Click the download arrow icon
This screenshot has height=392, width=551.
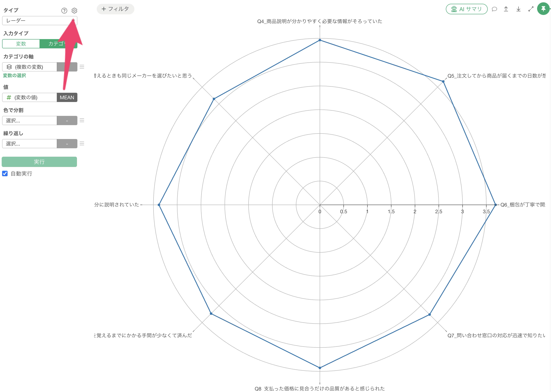pyautogui.click(x=518, y=9)
